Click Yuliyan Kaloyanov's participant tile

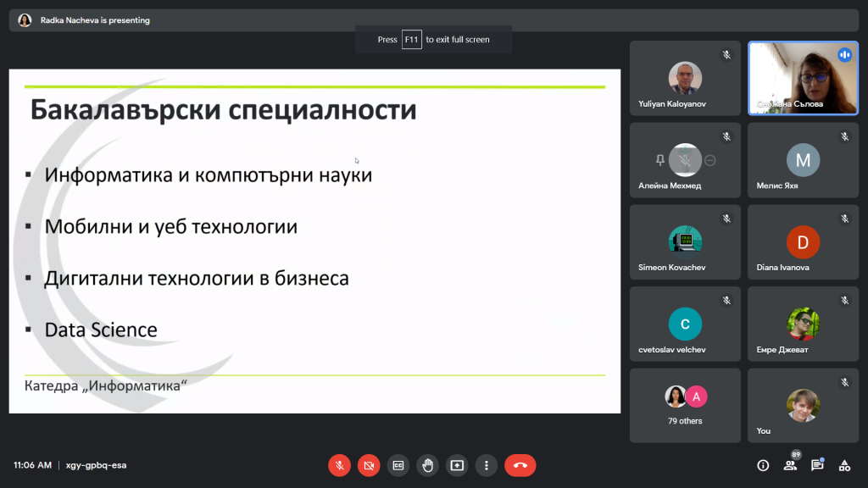click(685, 78)
